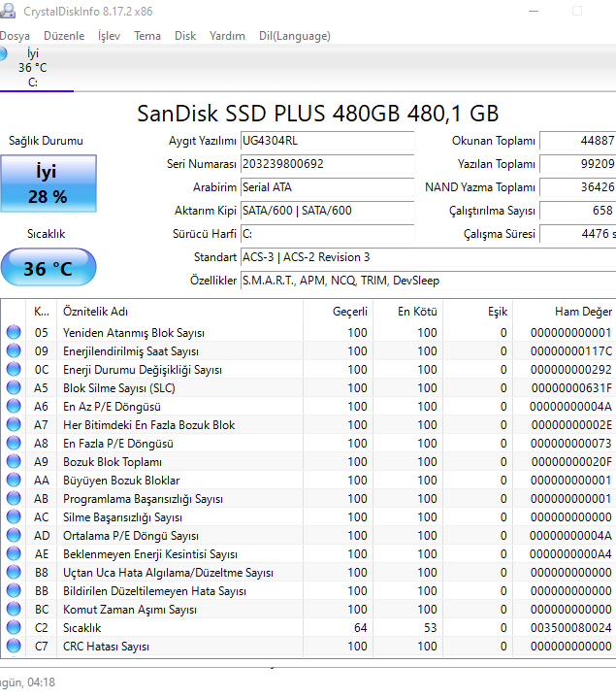Image resolution: width=616 pixels, height=698 pixels.
Task: Click status icon for En Az P/E Döngüsü
Action: tap(14, 407)
